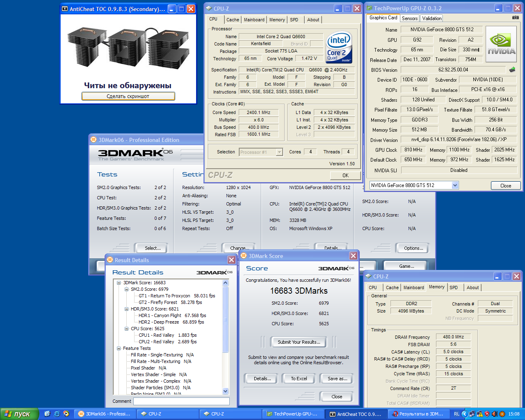Open the Start menu (пуск)
This screenshot has width=525, height=420.
[x=19, y=414]
